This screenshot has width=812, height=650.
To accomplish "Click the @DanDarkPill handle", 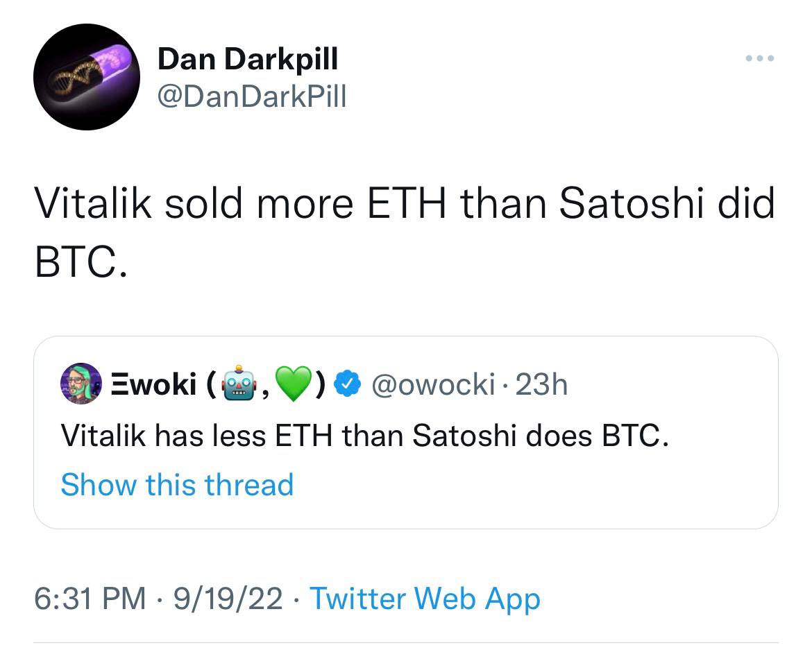I will coord(252,96).
